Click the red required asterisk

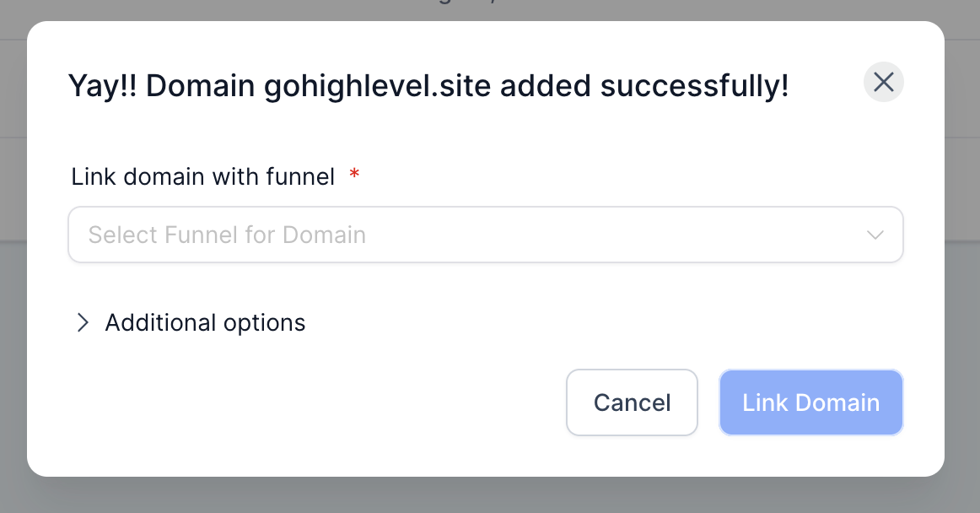[354, 173]
